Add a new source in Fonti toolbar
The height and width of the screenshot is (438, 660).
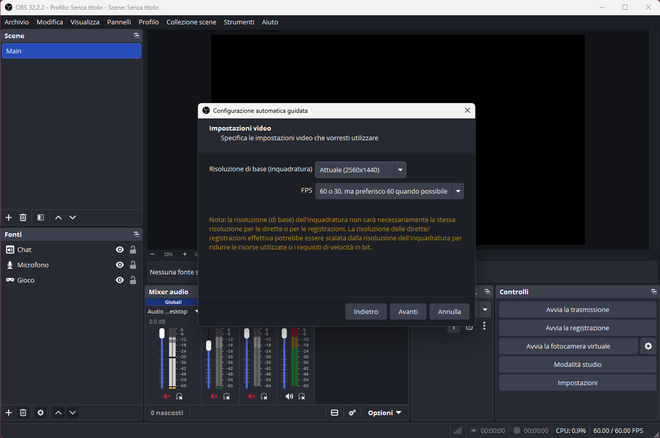pos(8,413)
